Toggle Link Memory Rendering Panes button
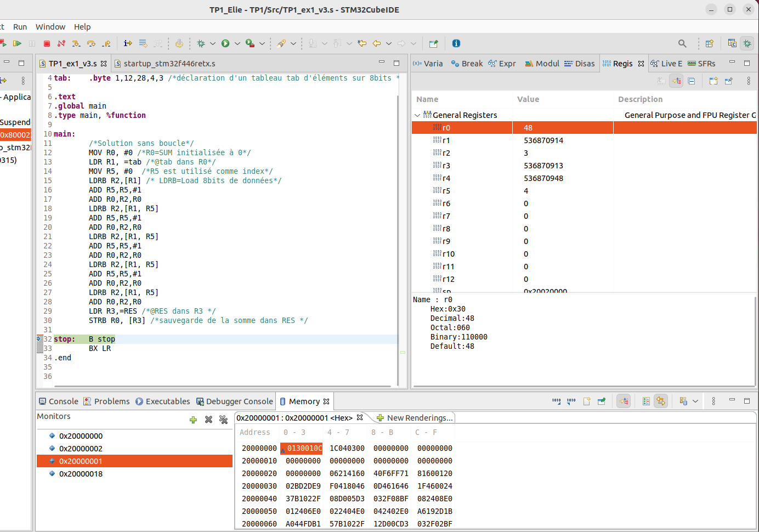 click(661, 401)
